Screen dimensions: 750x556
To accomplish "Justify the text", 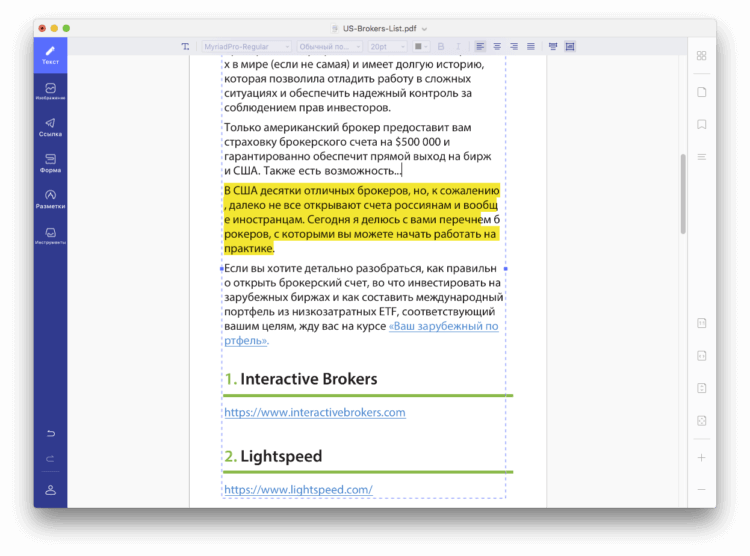I will pyautogui.click(x=530, y=46).
